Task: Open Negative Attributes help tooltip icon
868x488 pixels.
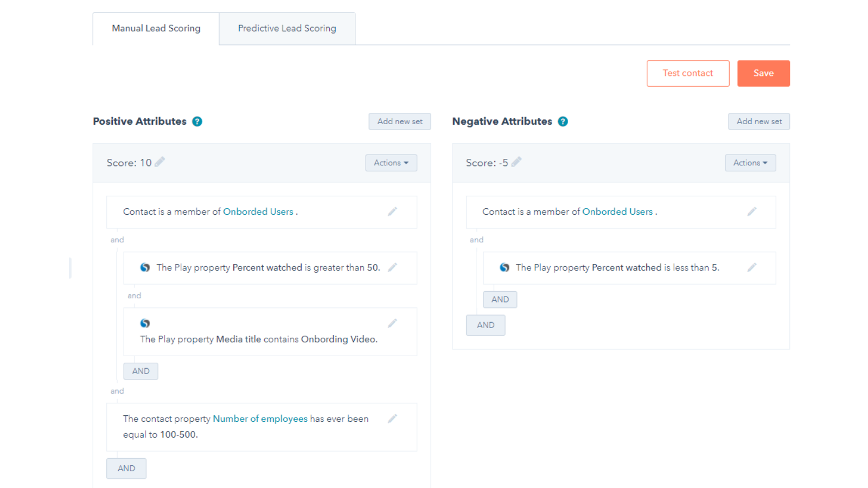Action: 563,121
